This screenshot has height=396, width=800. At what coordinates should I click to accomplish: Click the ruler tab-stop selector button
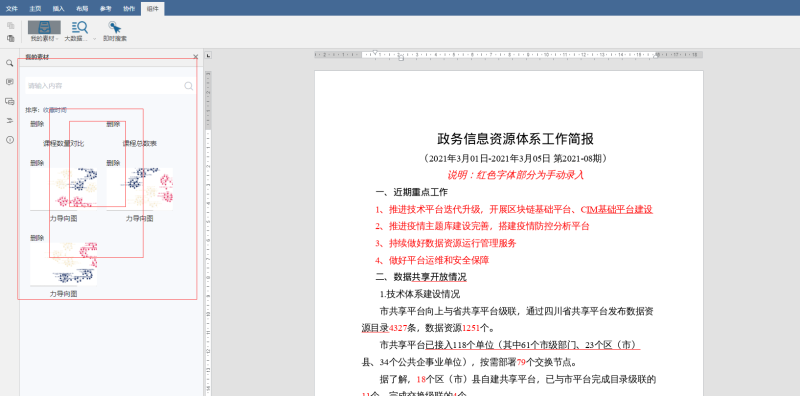(208, 55)
